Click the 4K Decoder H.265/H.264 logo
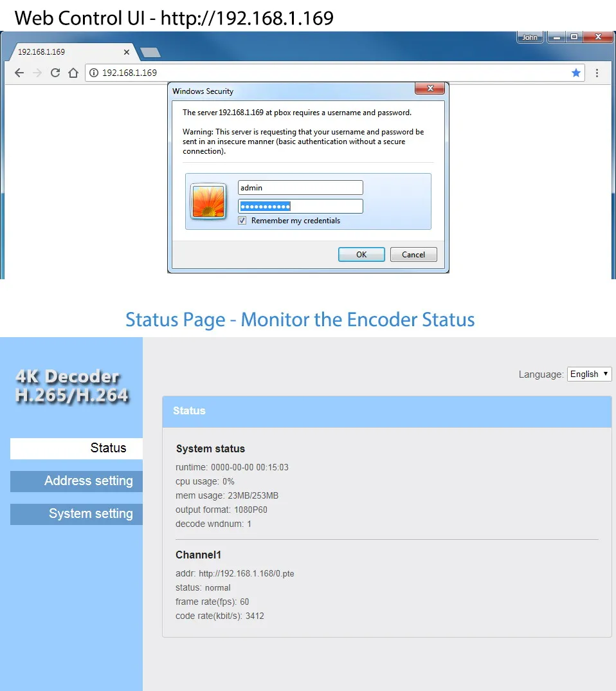The width and height of the screenshot is (616, 691). pyautogui.click(x=72, y=386)
